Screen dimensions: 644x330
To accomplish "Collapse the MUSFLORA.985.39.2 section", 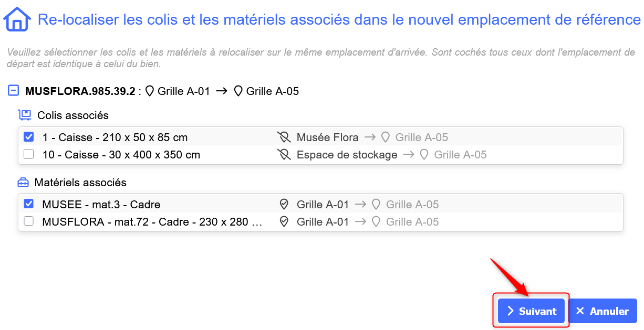I will click(x=14, y=91).
